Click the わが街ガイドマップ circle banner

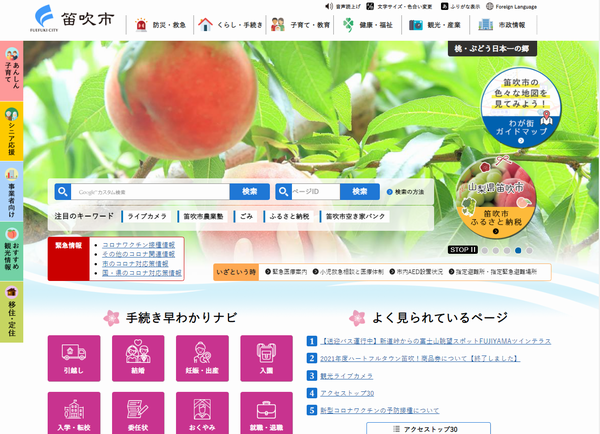point(521,108)
